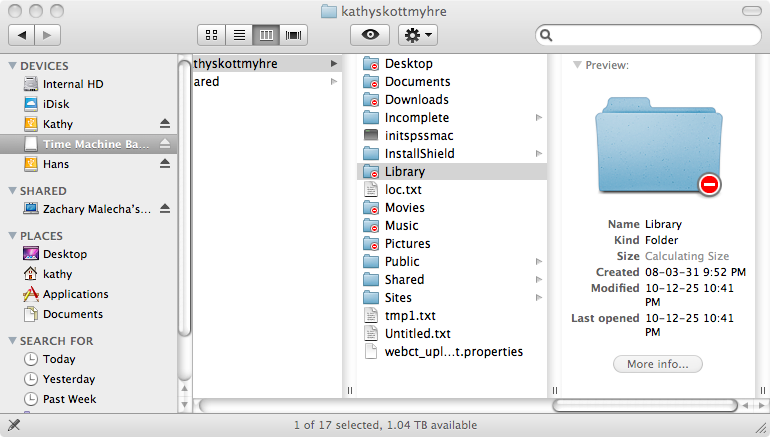The width and height of the screenshot is (770, 437).
Task: Go back with the left arrow button
Action: click(x=22, y=35)
